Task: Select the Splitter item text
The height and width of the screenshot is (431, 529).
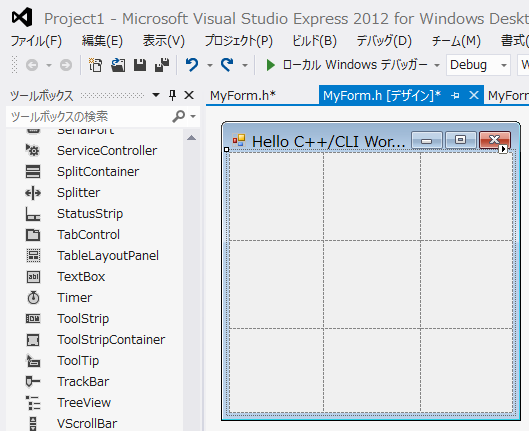Action: pos(79,193)
